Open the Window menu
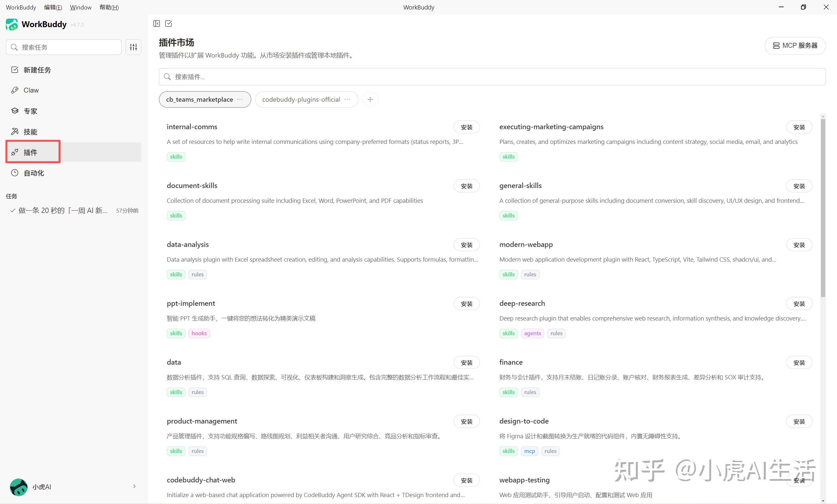The image size is (837, 504). [80, 7]
